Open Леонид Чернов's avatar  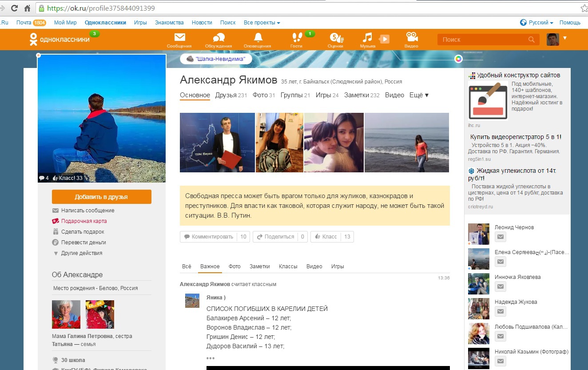479,234
